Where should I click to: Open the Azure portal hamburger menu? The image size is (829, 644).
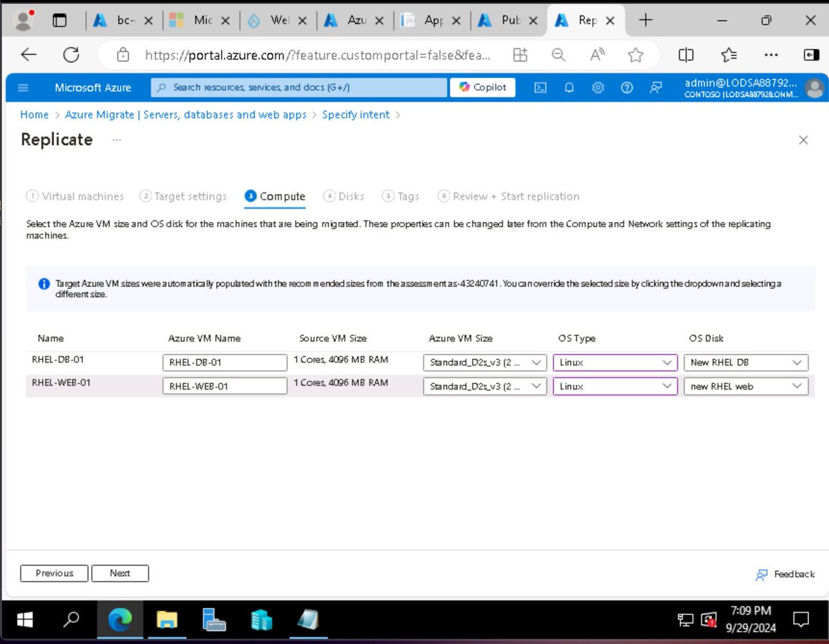[x=23, y=88]
